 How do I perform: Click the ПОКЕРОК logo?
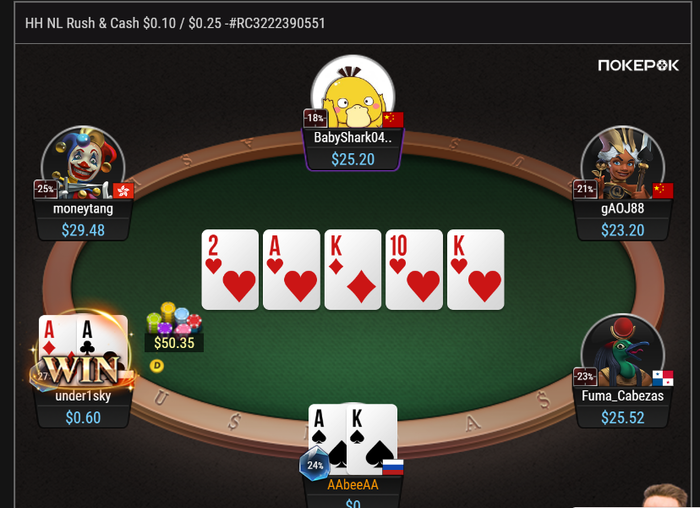tap(638, 66)
